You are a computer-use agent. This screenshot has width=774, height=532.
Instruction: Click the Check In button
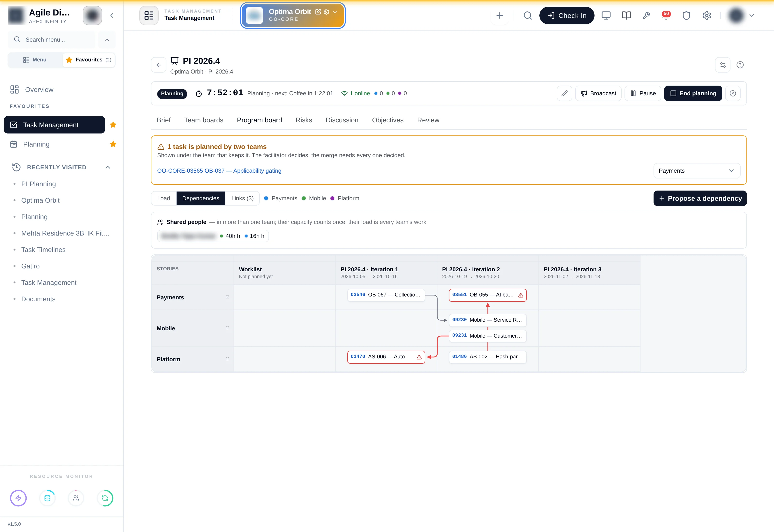(567, 15)
